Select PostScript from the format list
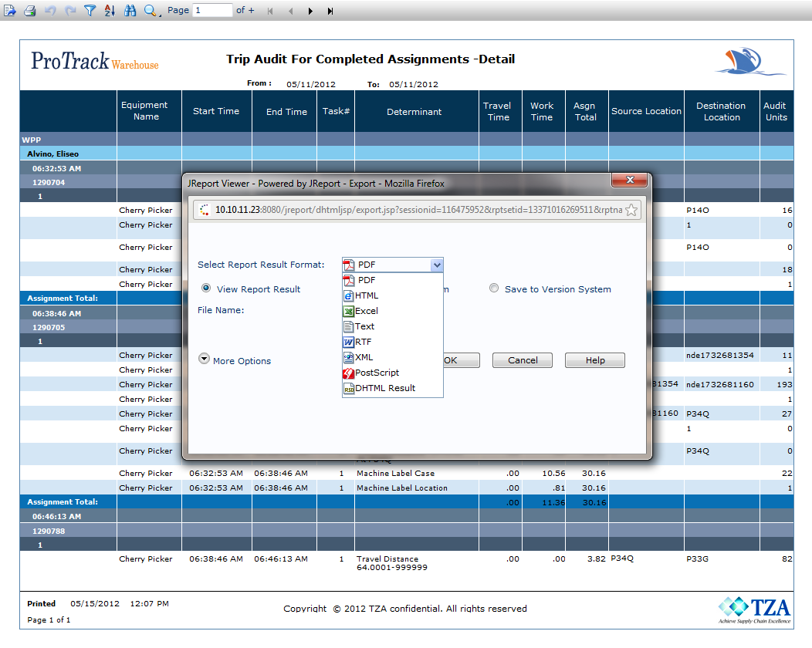 click(393, 373)
